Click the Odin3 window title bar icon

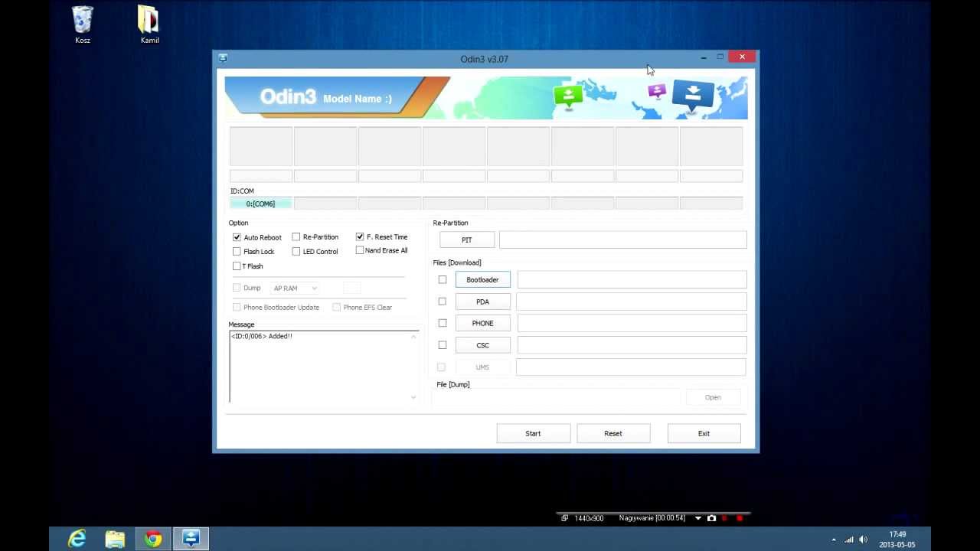[223, 58]
